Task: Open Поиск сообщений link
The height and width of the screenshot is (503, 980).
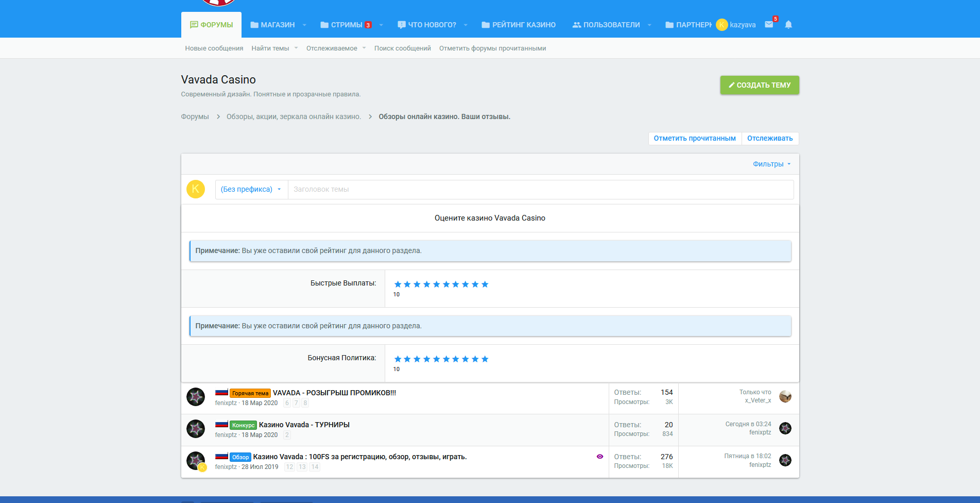Action: [403, 48]
